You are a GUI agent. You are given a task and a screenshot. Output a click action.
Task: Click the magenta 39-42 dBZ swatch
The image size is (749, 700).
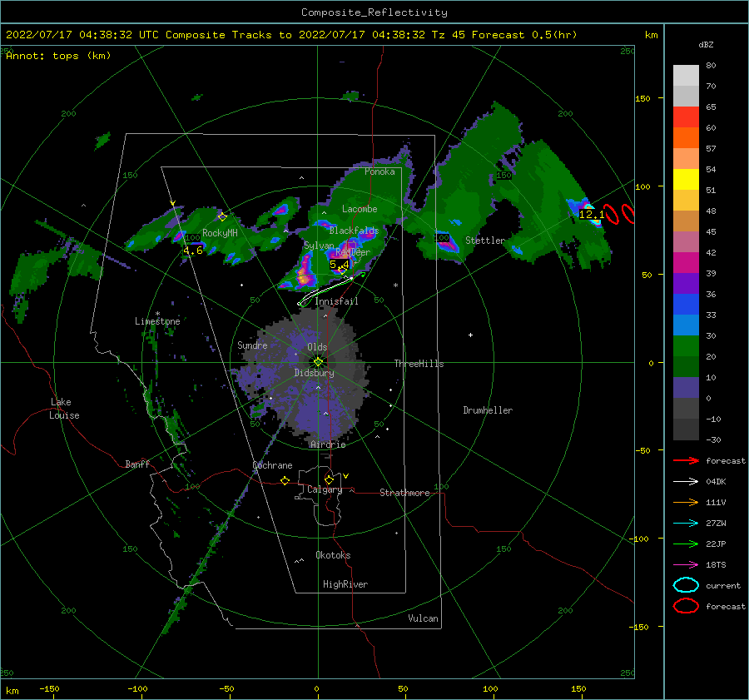(686, 262)
